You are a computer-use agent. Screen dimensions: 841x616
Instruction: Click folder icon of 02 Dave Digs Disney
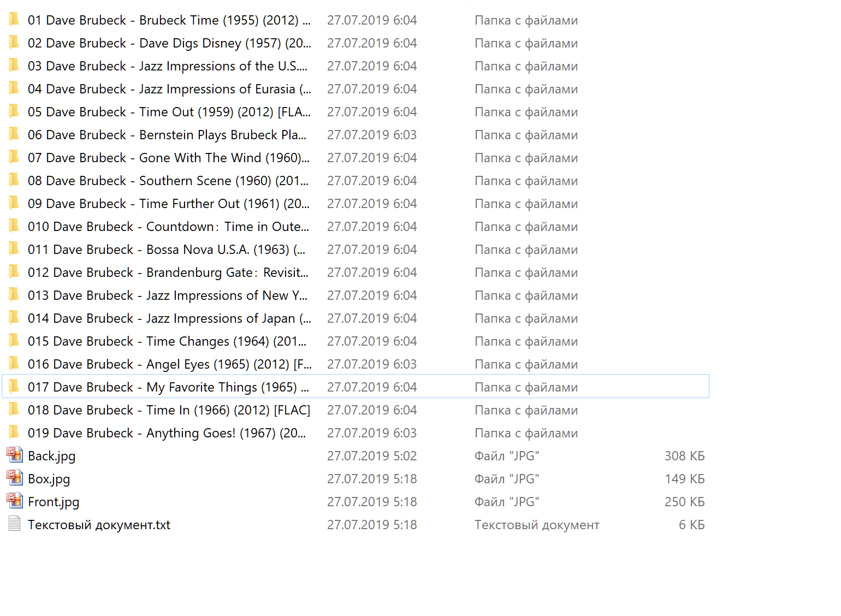[x=14, y=43]
